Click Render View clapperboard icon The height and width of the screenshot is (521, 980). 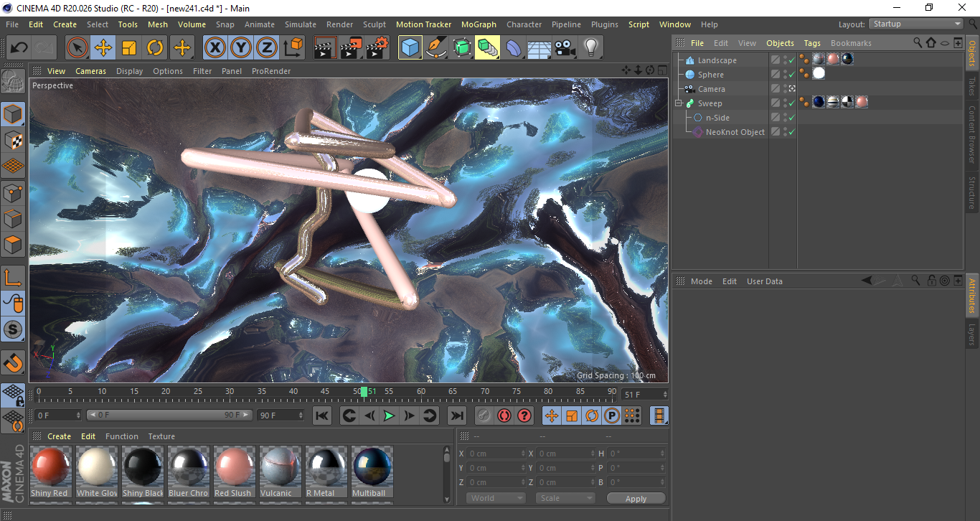[x=326, y=48]
